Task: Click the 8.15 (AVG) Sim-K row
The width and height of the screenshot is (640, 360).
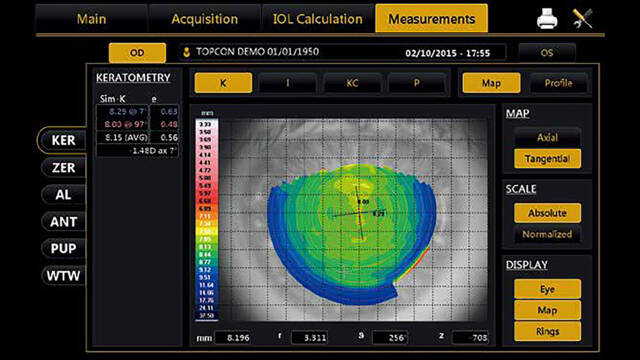Action: click(x=123, y=138)
